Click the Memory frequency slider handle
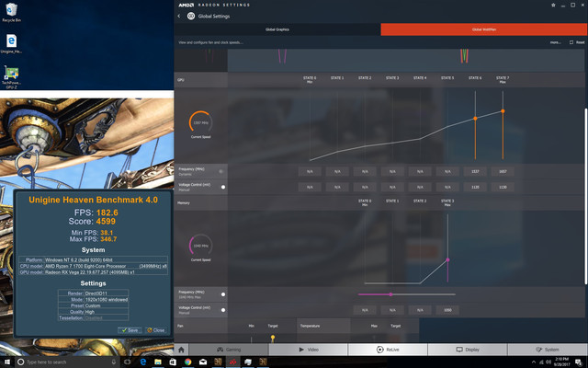Screen dimensions: 588x368 [390, 294]
